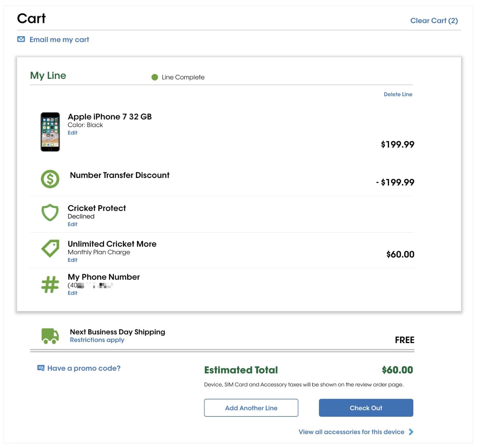
Task: Edit the Unlimited Cricket More plan
Action: point(72,260)
